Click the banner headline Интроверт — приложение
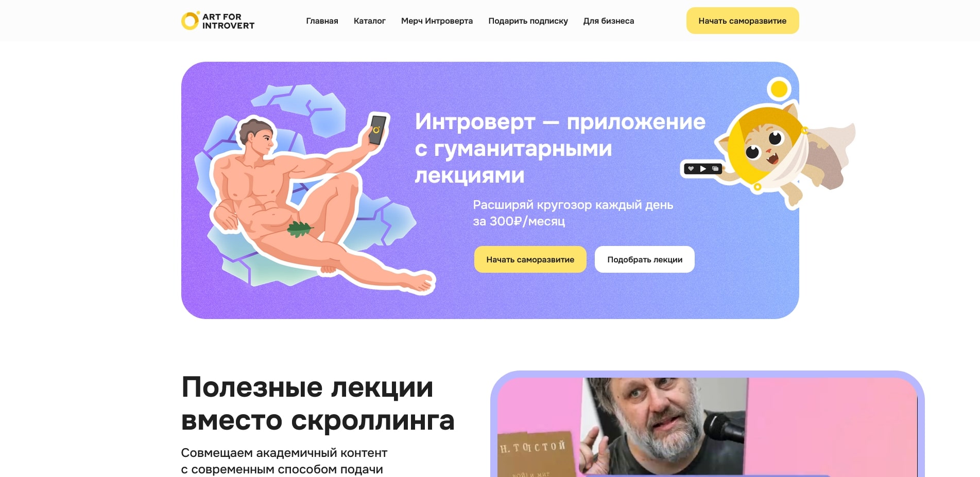The height and width of the screenshot is (477, 980). click(560, 121)
